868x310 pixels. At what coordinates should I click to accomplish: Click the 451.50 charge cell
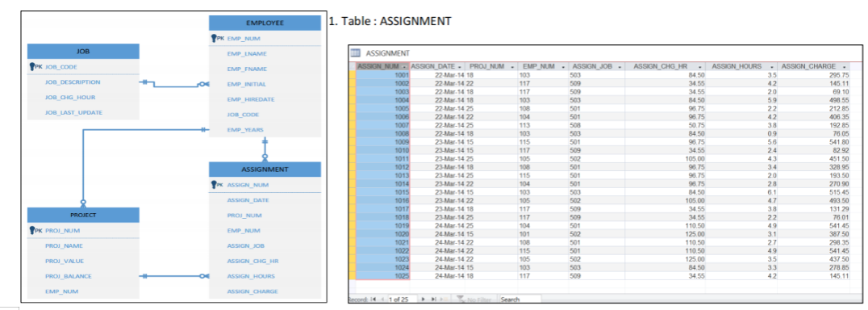[x=814, y=158]
